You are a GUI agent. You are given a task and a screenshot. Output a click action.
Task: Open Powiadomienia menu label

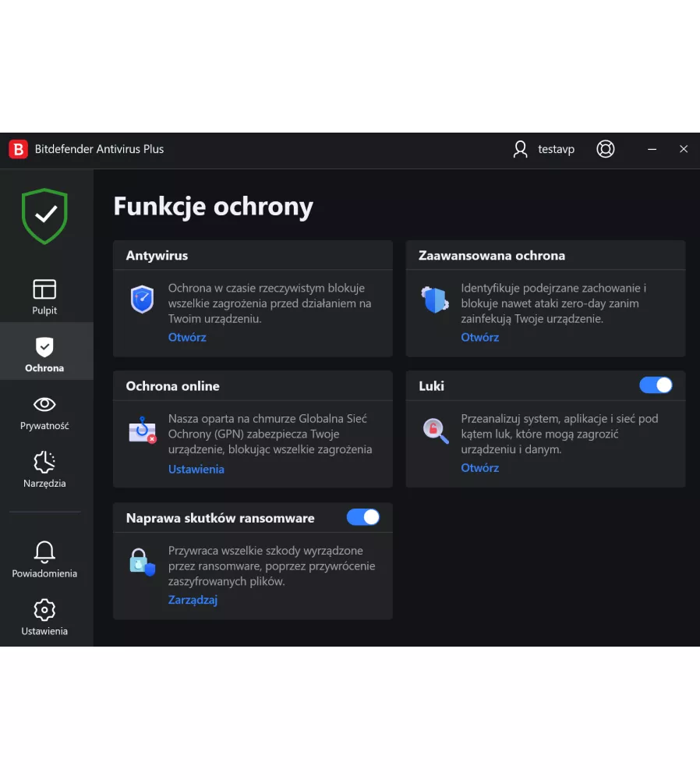[x=44, y=573]
